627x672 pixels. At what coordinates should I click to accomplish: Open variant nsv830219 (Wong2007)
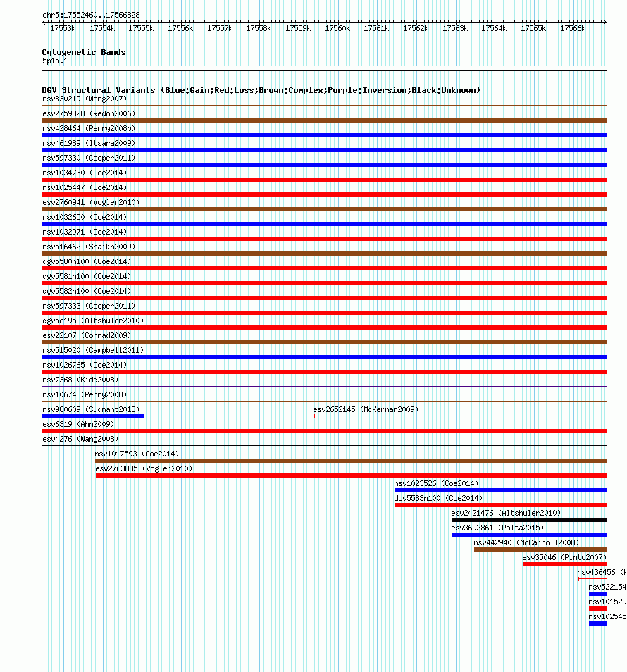pos(85,99)
